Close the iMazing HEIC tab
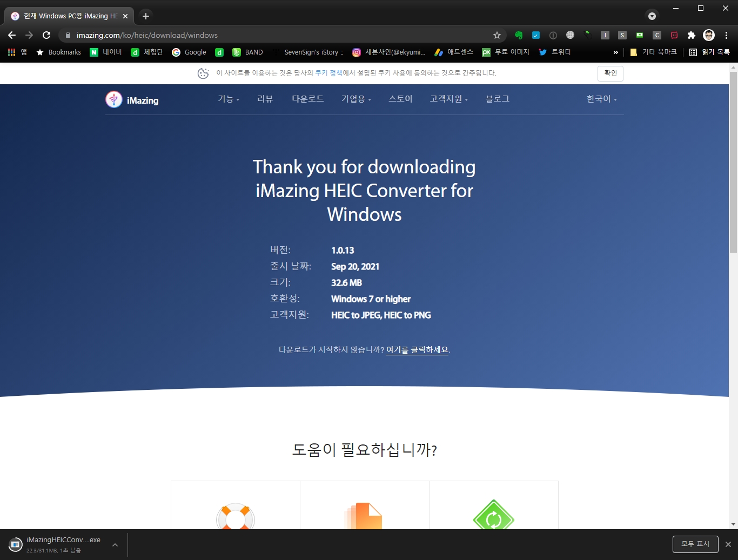The image size is (738, 560). click(125, 16)
